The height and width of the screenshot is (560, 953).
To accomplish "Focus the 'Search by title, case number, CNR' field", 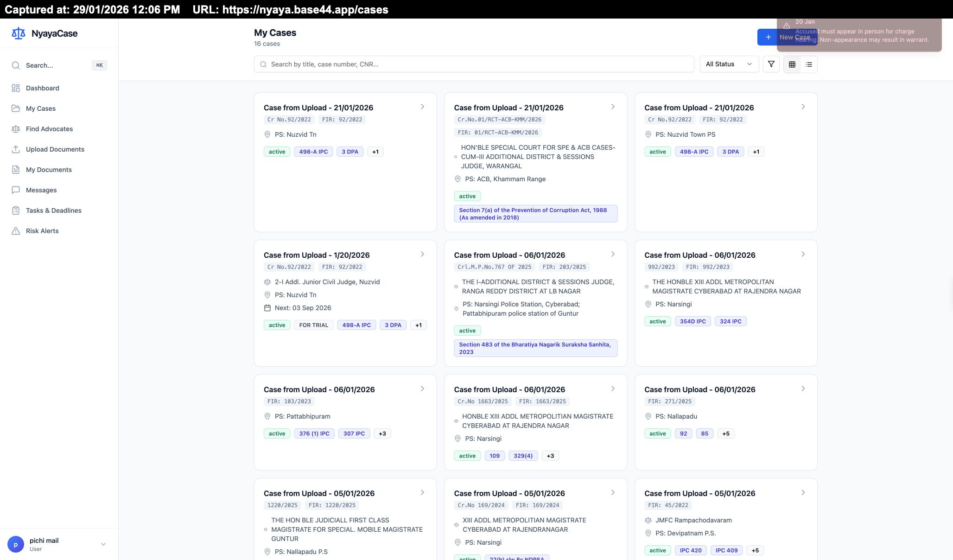I will click(x=474, y=64).
